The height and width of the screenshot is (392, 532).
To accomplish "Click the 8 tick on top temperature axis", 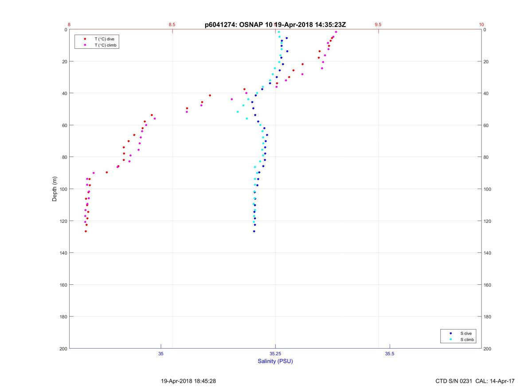I will pos(69,25).
